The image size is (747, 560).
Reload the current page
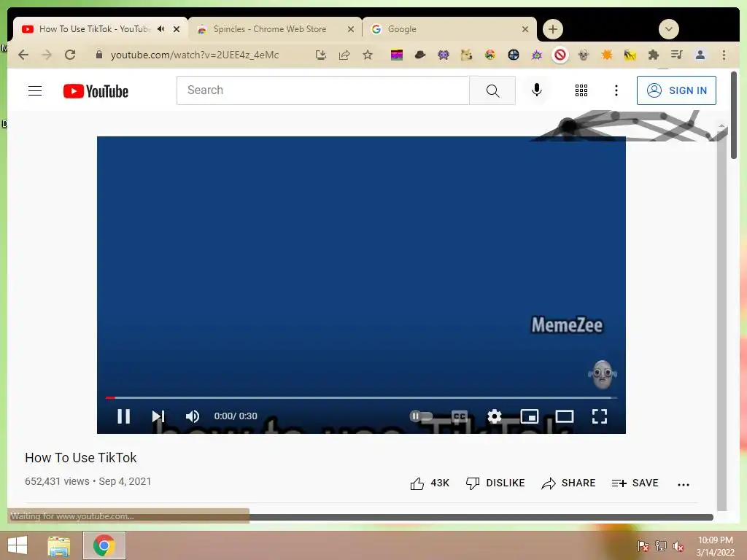70,55
